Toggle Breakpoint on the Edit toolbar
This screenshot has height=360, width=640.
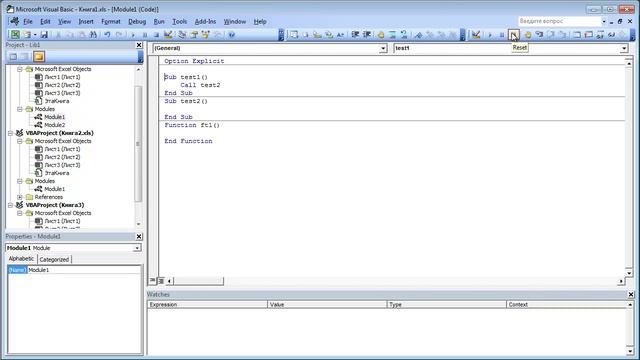click(381, 35)
